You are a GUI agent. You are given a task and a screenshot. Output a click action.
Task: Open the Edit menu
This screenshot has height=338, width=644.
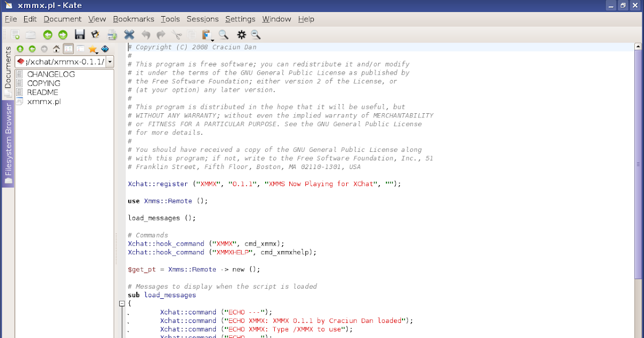30,19
